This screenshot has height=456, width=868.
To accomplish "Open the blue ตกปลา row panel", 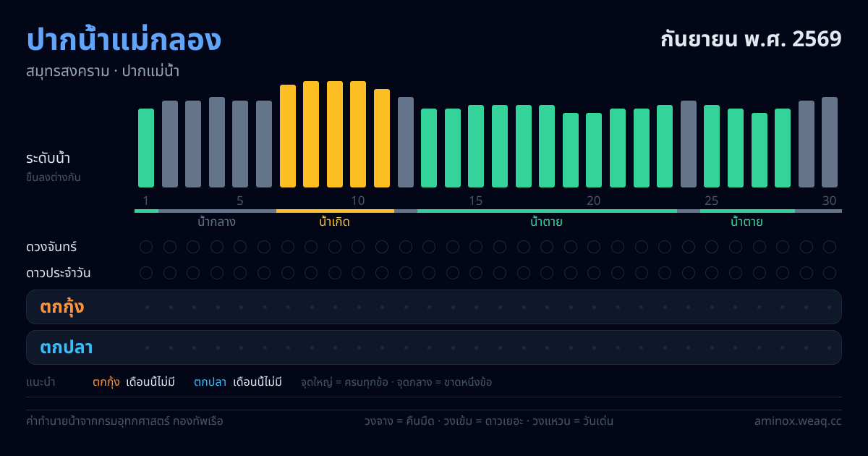I will 434,347.
